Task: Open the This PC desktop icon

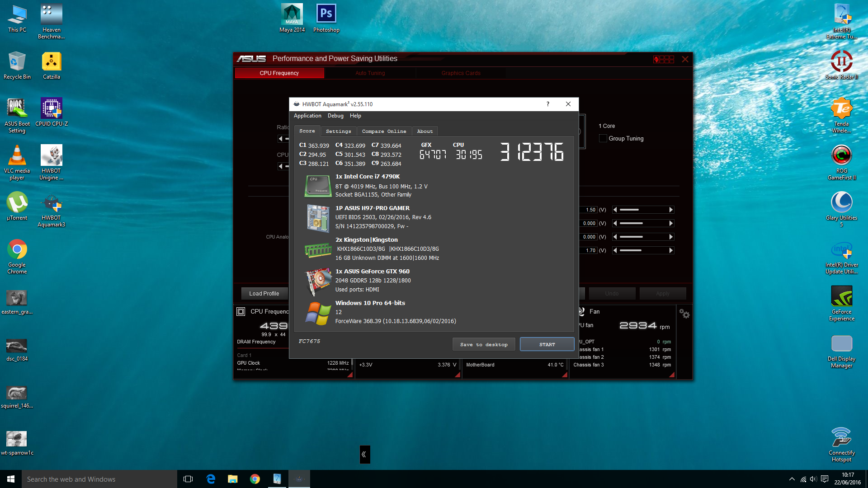Action: coord(17,19)
